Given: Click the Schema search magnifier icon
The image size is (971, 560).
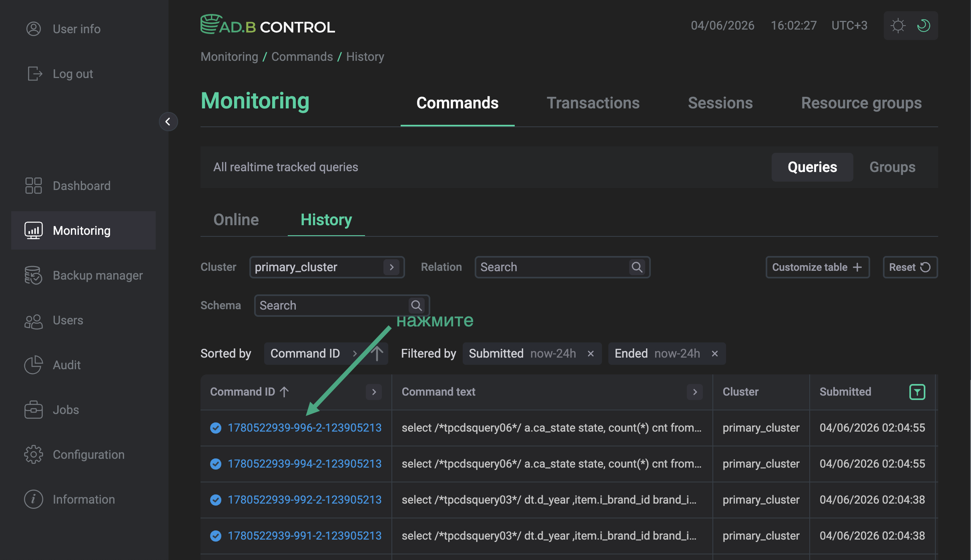Looking at the screenshot, I should click(417, 306).
